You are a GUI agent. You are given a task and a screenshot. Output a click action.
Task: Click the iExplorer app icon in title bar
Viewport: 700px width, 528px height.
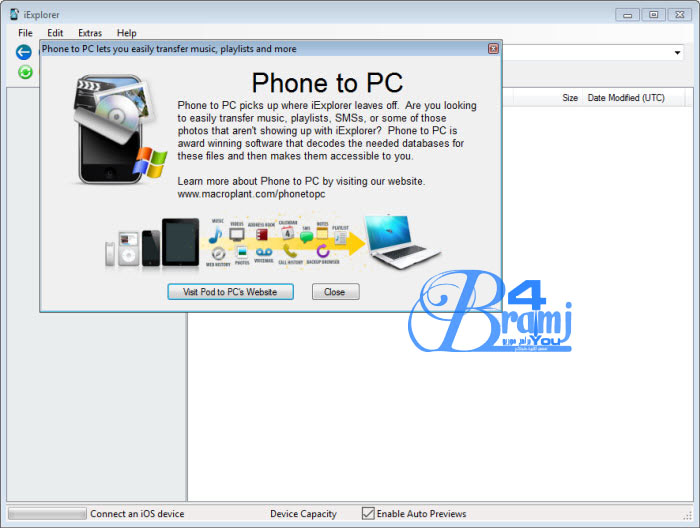click(14, 14)
